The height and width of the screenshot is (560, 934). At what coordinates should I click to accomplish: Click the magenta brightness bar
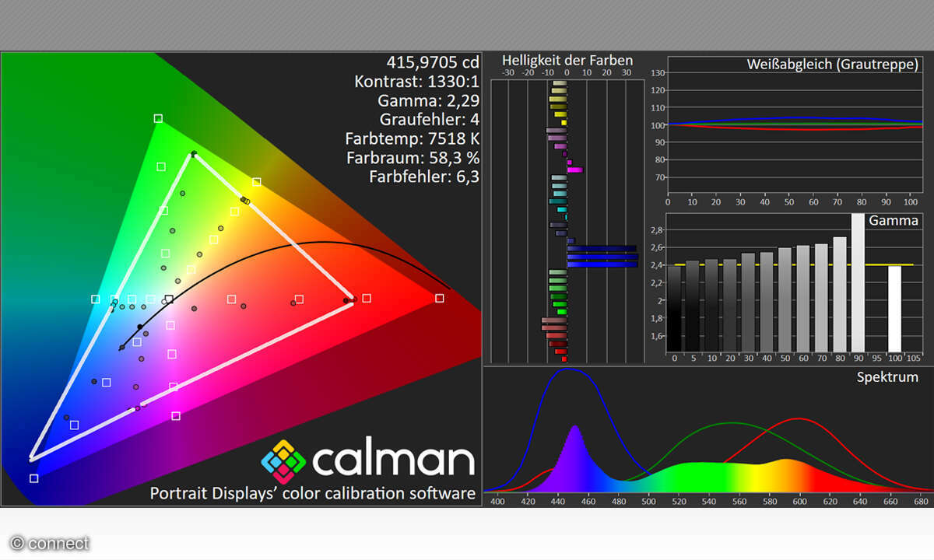coord(574,169)
